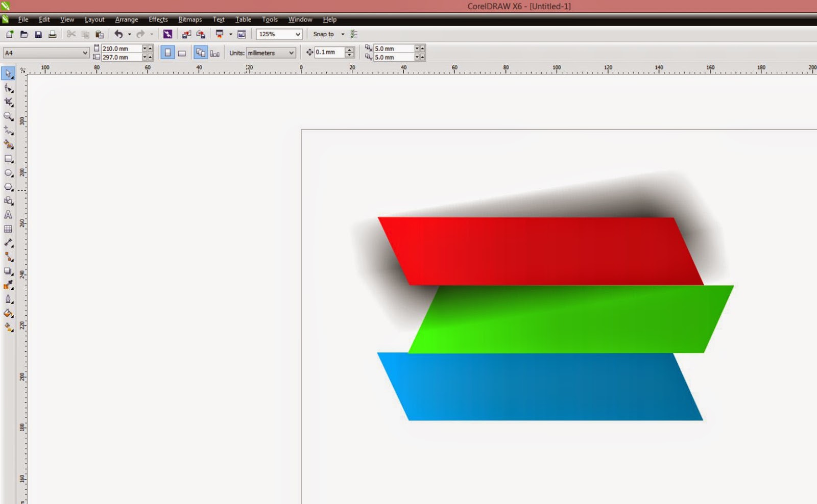Pick the Smart Fill tool

tap(8, 145)
